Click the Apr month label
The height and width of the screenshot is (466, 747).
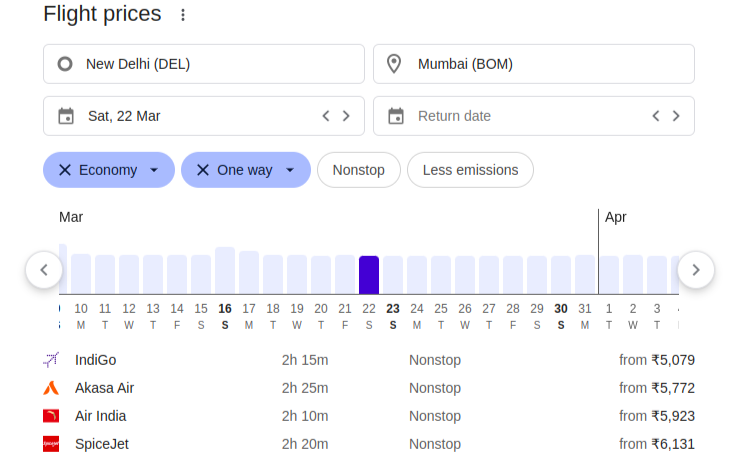(x=616, y=217)
